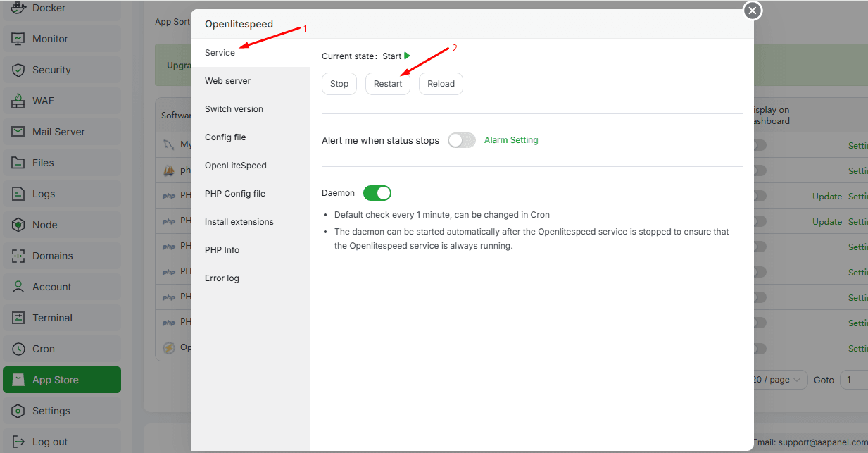
Task: Open the PHP Info tab
Action: click(222, 250)
